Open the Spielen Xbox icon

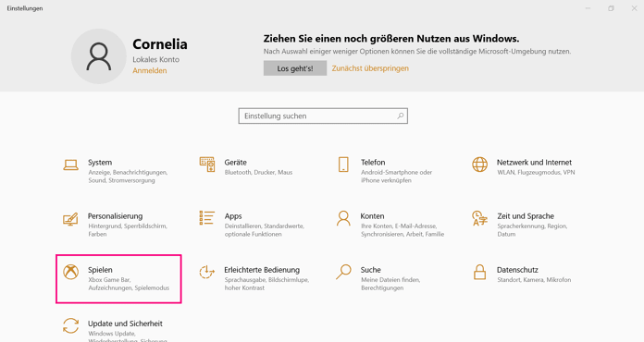coord(70,272)
